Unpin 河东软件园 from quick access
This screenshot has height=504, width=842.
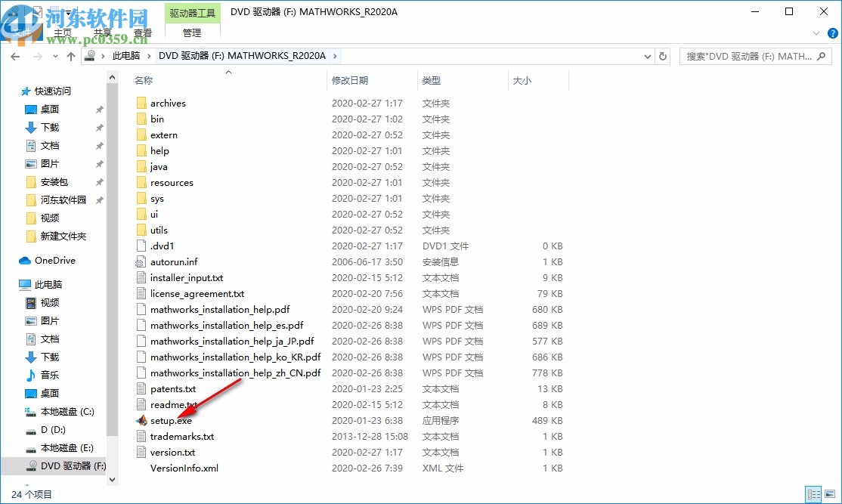pyautogui.click(x=100, y=199)
